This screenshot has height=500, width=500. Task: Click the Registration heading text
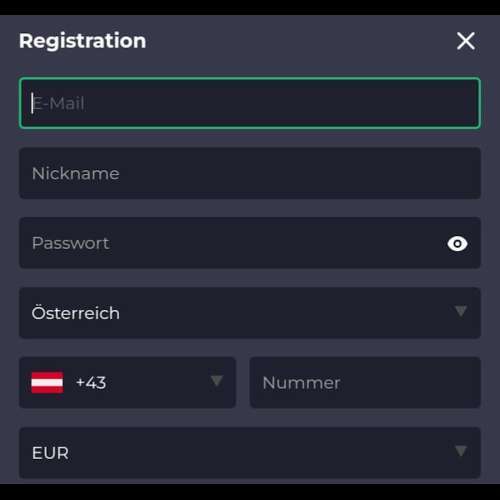82,41
